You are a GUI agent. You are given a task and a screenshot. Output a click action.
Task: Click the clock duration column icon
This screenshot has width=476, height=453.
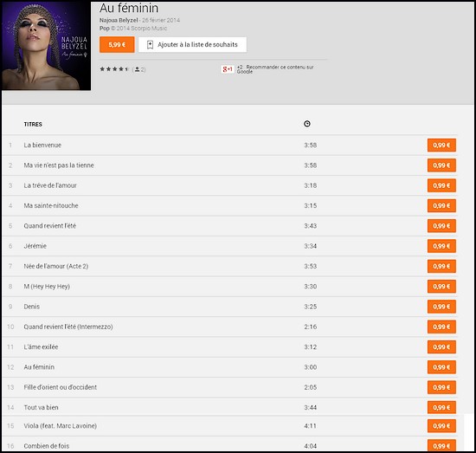coord(307,124)
